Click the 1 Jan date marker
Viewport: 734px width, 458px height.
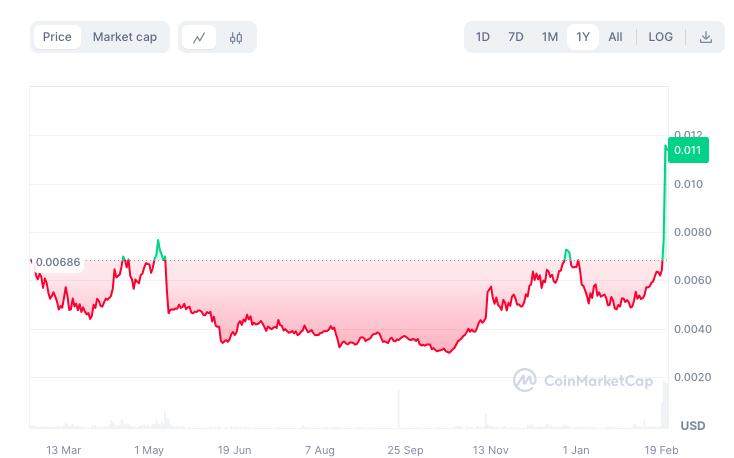click(576, 450)
